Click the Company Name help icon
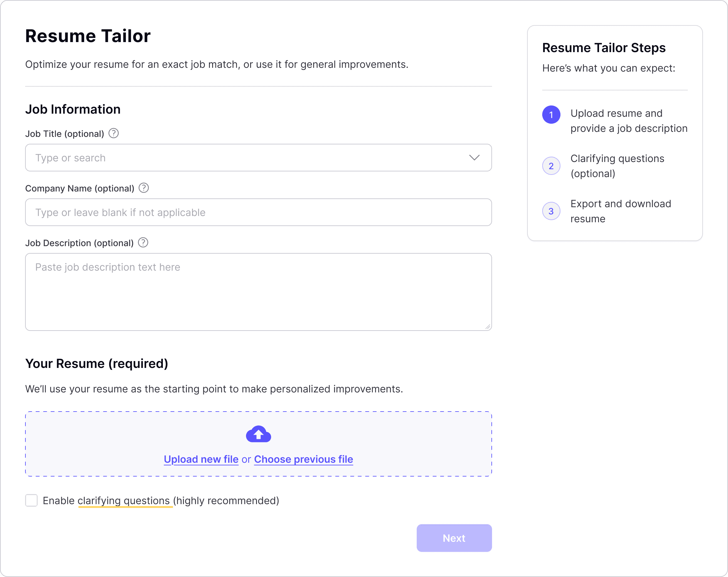Image resolution: width=728 pixels, height=577 pixels. click(143, 188)
